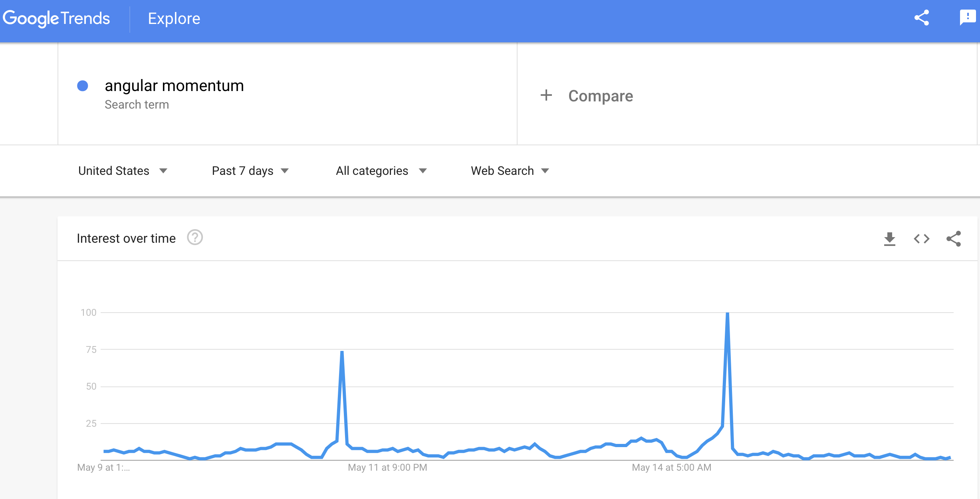This screenshot has height=499, width=980.
Task: Go to the Explore page
Action: tap(174, 18)
